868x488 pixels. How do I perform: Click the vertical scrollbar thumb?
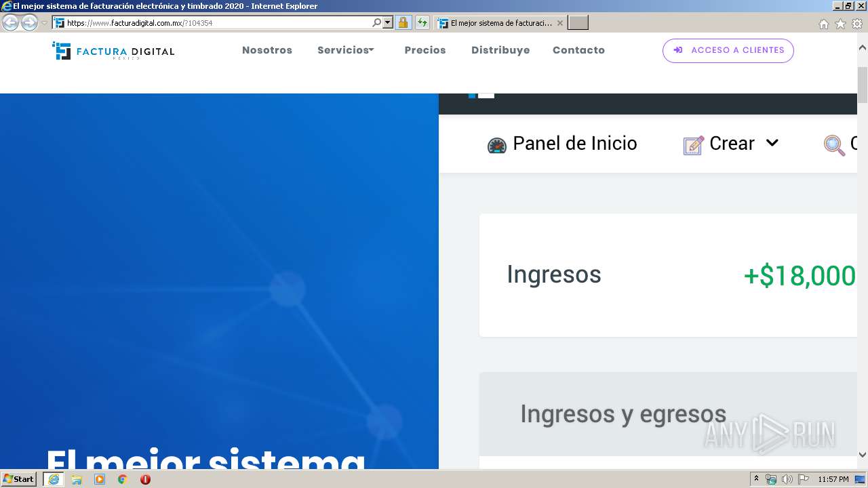863,85
